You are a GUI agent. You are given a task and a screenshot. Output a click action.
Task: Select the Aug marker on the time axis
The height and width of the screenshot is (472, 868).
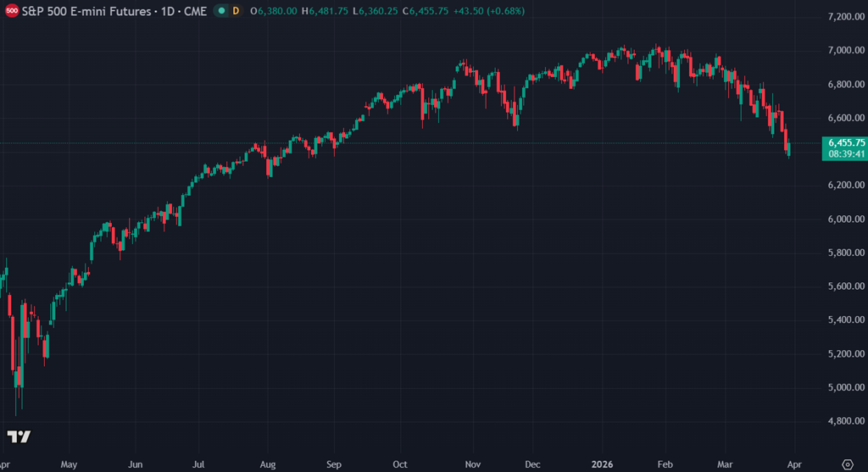(x=266, y=464)
